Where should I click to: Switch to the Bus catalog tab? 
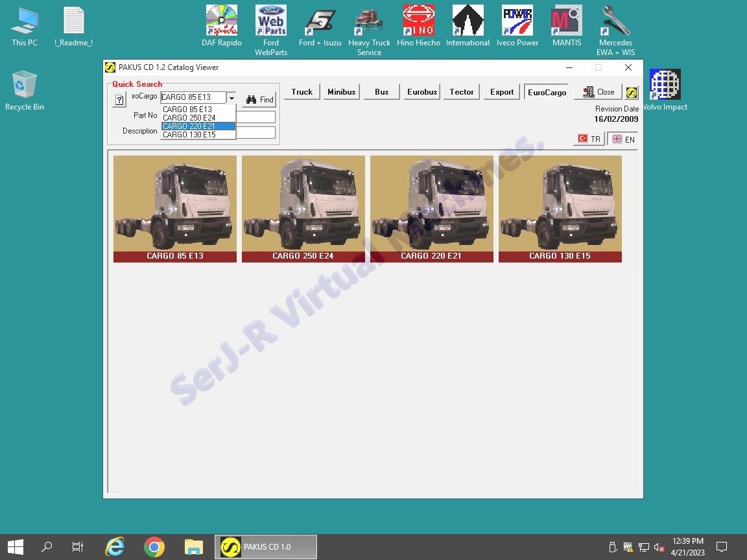coord(381,92)
